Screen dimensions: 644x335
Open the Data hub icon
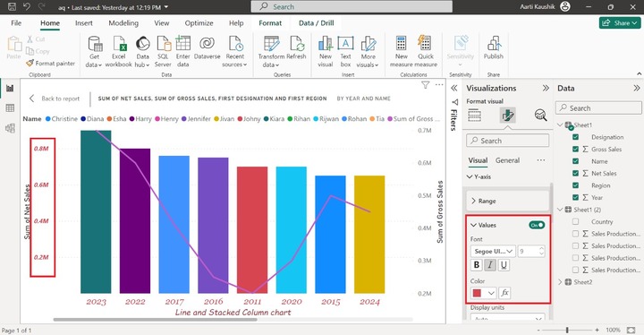[x=142, y=51]
